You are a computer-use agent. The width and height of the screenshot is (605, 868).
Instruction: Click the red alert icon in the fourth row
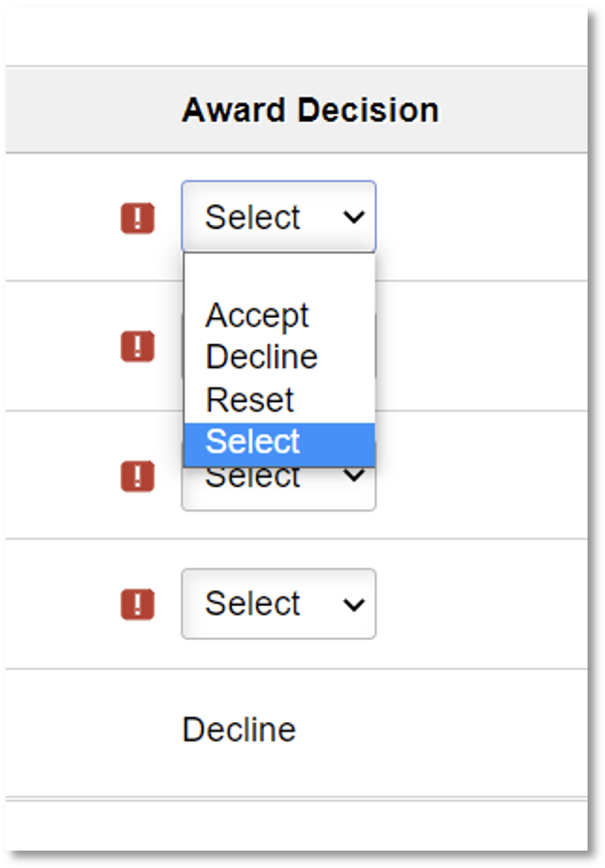[137, 604]
